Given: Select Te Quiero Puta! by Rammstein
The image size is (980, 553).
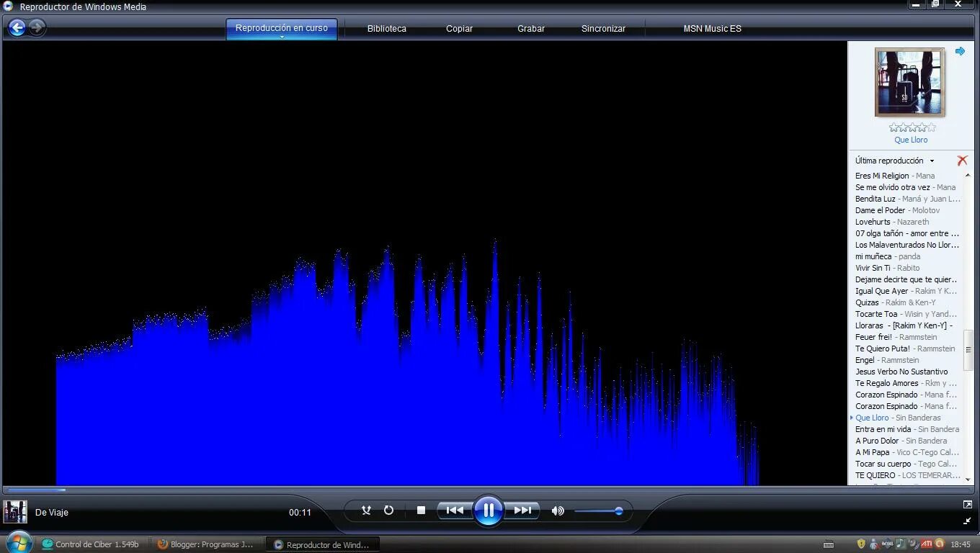Looking at the screenshot, I should pyautogui.click(x=908, y=349).
